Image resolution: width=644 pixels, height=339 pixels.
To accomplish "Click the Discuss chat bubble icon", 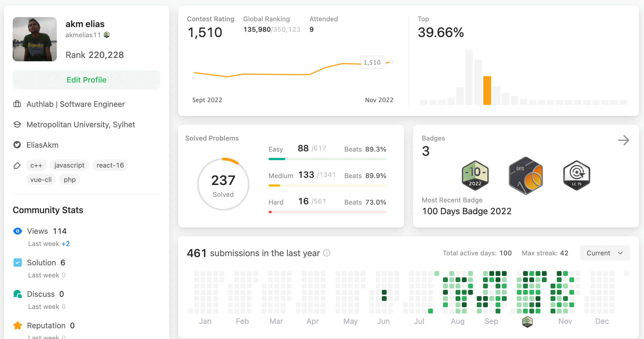I will click(18, 294).
